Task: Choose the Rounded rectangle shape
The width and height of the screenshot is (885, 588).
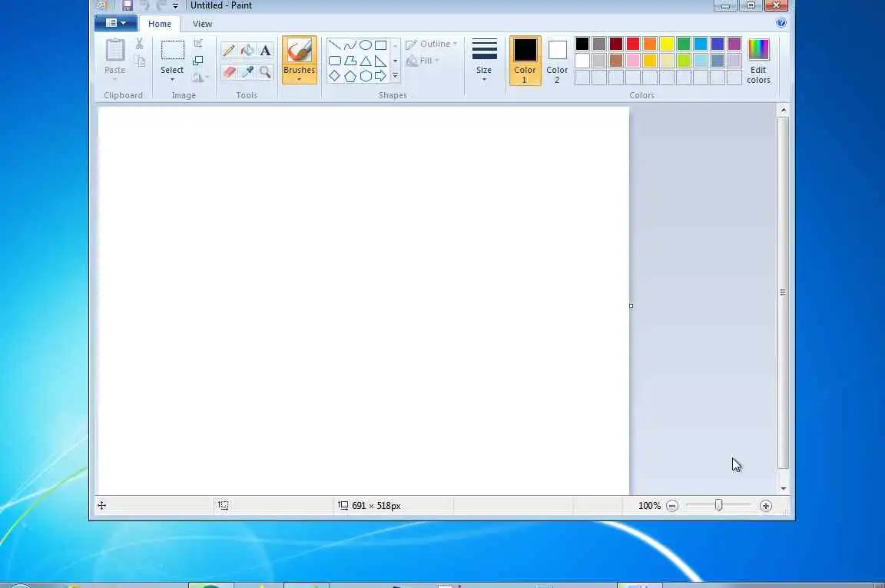Action: (335, 61)
